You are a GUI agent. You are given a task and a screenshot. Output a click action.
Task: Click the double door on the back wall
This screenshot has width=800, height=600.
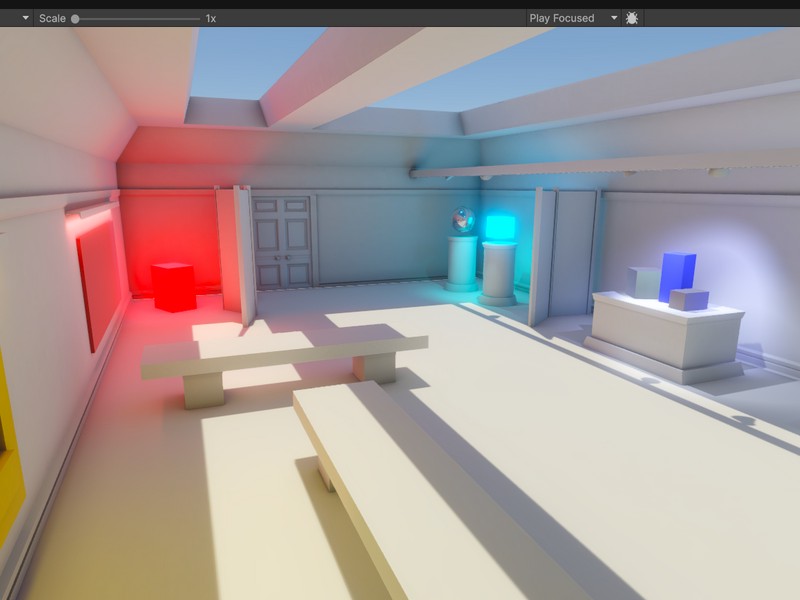pos(281,242)
